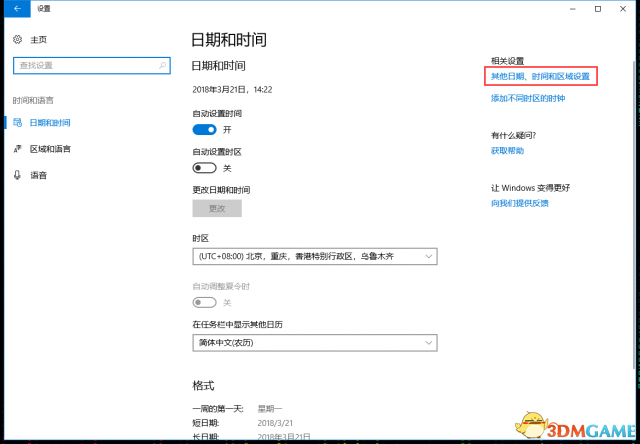
Task: Maximize the Settings window
Action: pyautogui.click(x=598, y=9)
